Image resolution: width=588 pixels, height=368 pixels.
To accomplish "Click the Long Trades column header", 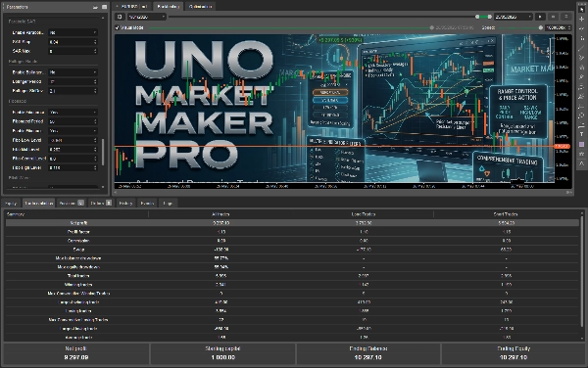I will coord(363,214).
